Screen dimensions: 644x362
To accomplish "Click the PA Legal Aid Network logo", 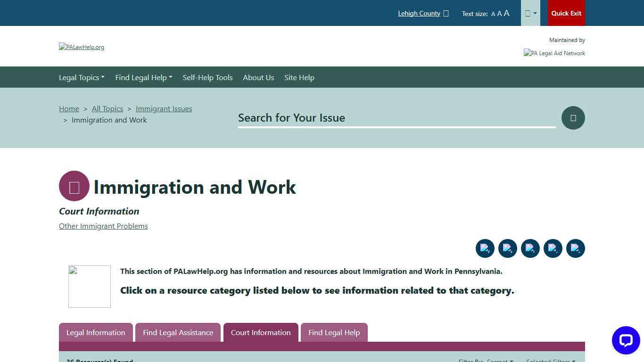I will click(x=554, y=53).
